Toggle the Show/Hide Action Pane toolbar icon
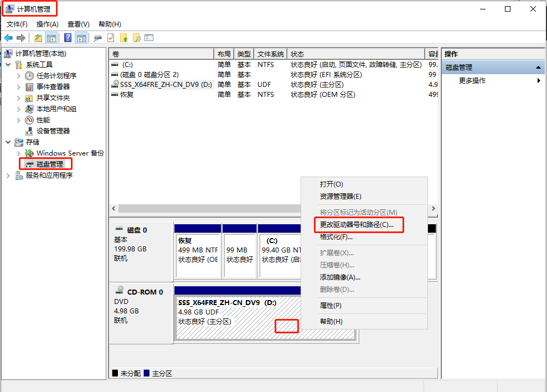547x392 pixels. 81,38
